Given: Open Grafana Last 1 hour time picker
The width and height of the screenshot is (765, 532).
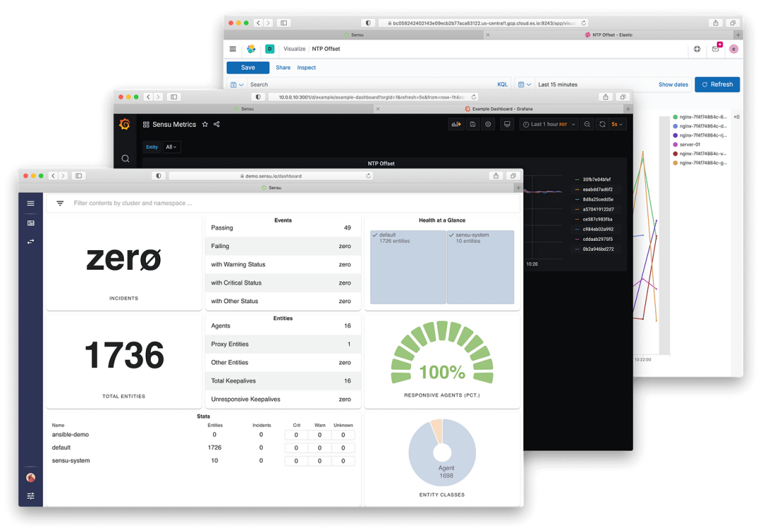Looking at the screenshot, I should (549, 125).
